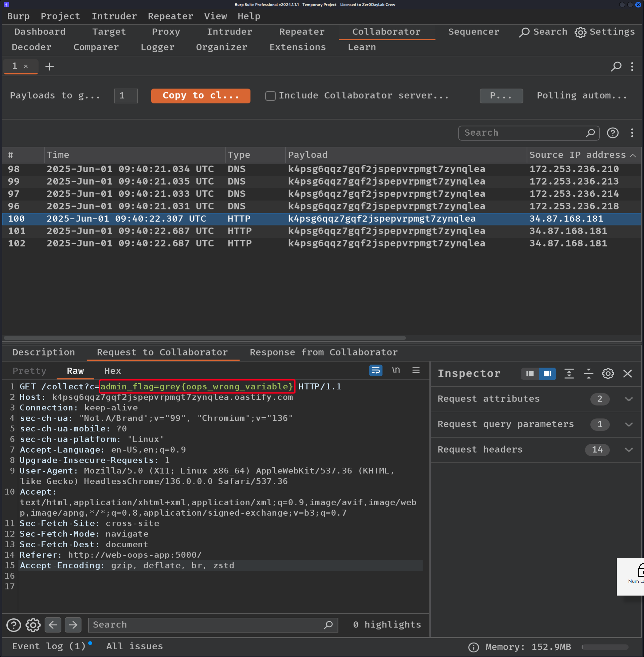This screenshot has width=644, height=657.
Task: Click the help icon beside the interactions search
Action: pos(612,133)
